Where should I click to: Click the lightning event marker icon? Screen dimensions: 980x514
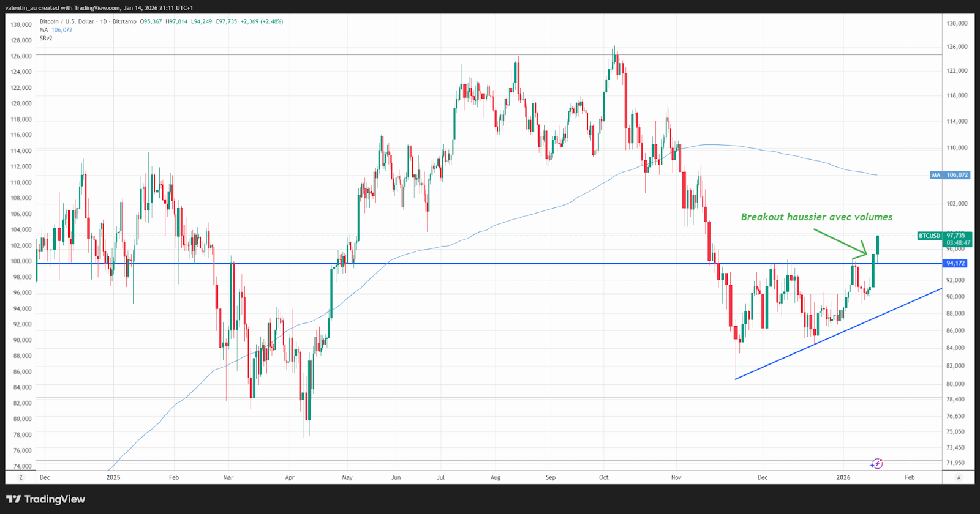(877, 464)
